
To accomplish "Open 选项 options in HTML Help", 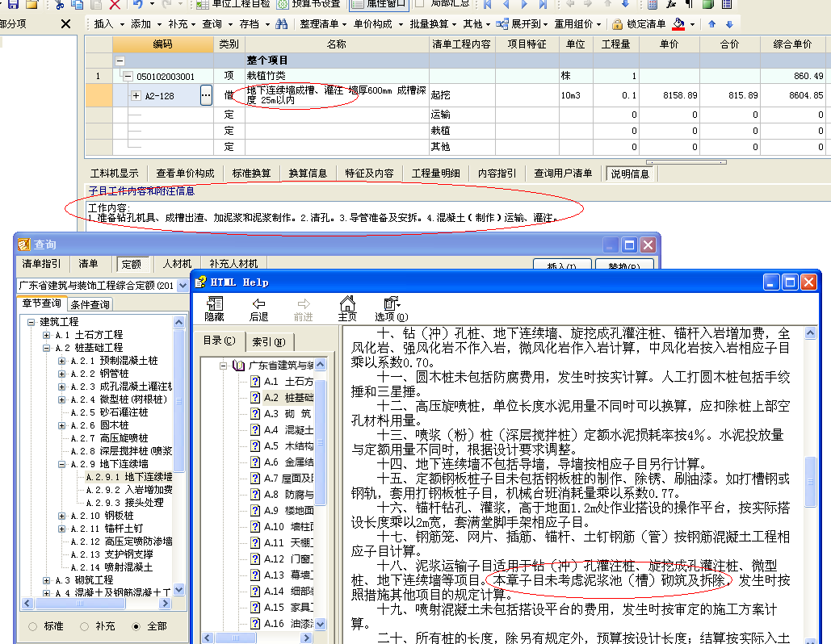I will (x=392, y=309).
